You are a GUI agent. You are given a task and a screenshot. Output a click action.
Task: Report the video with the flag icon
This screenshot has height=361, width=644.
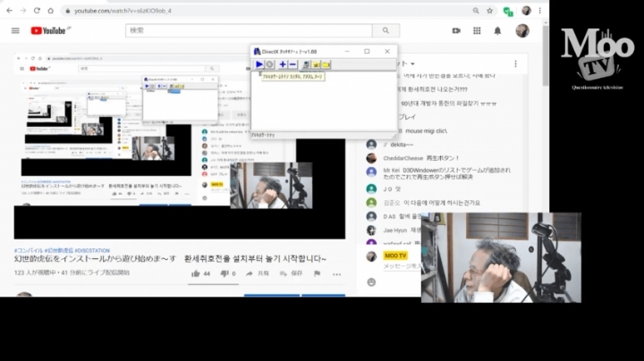(x=317, y=273)
